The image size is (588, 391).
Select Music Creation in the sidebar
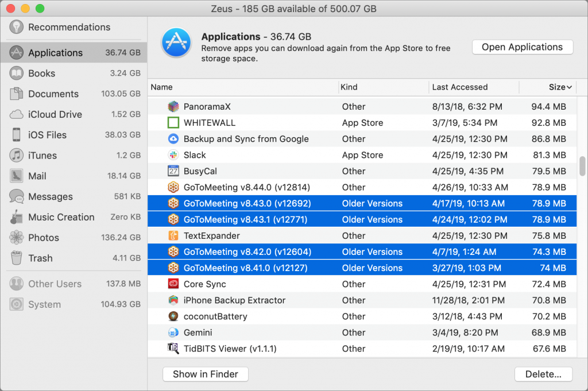[73, 217]
